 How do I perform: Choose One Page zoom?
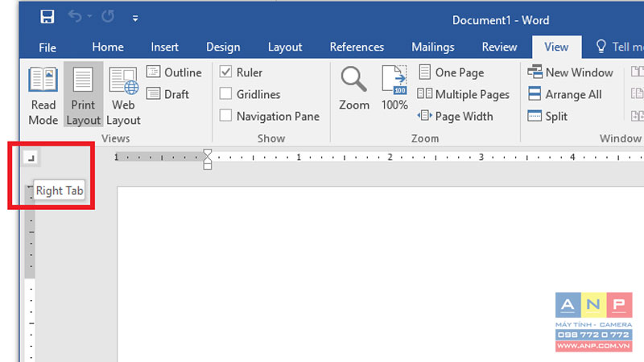click(x=451, y=72)
